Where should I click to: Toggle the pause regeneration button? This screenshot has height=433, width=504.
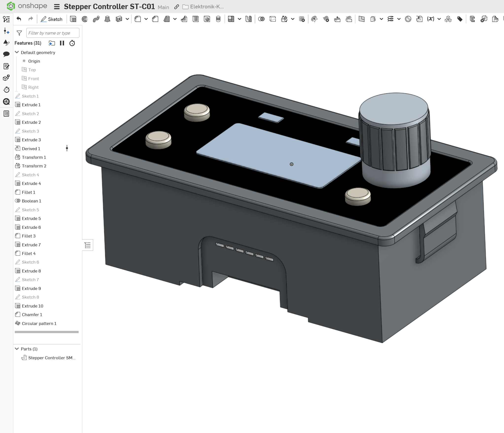click(x=62, y=43)
